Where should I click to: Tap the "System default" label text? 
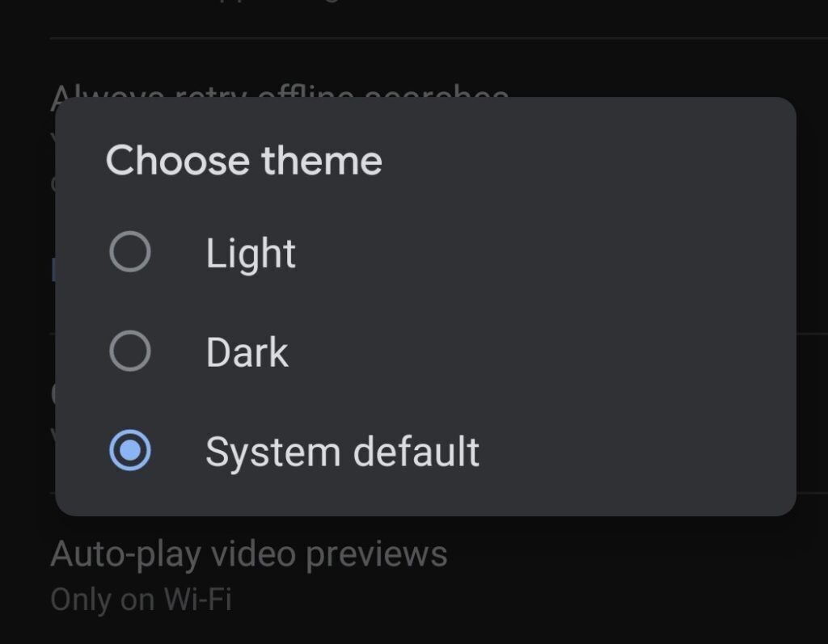pos(342,451)
